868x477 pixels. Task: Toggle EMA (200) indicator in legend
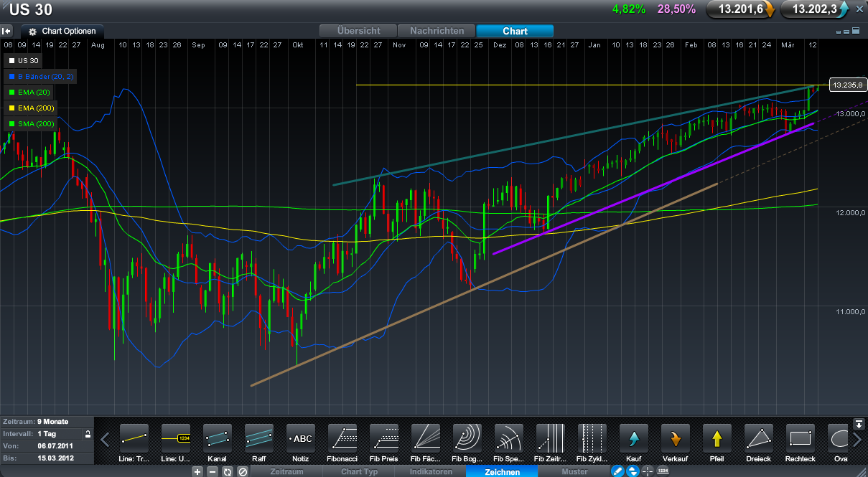32,108
